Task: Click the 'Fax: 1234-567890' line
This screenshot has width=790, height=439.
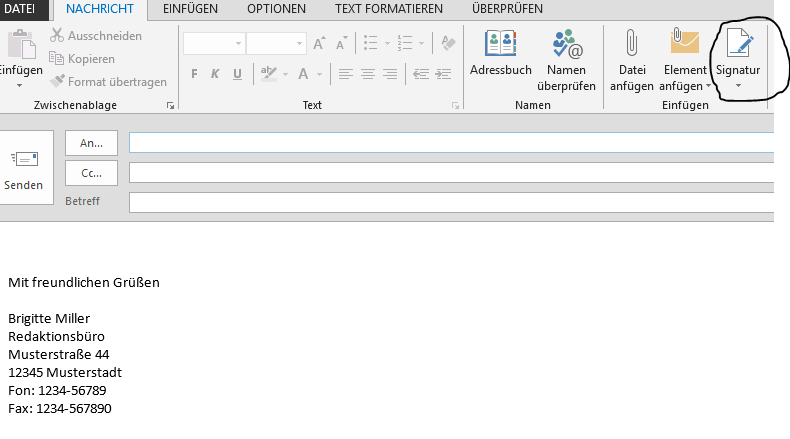Action: click(59, 408)
